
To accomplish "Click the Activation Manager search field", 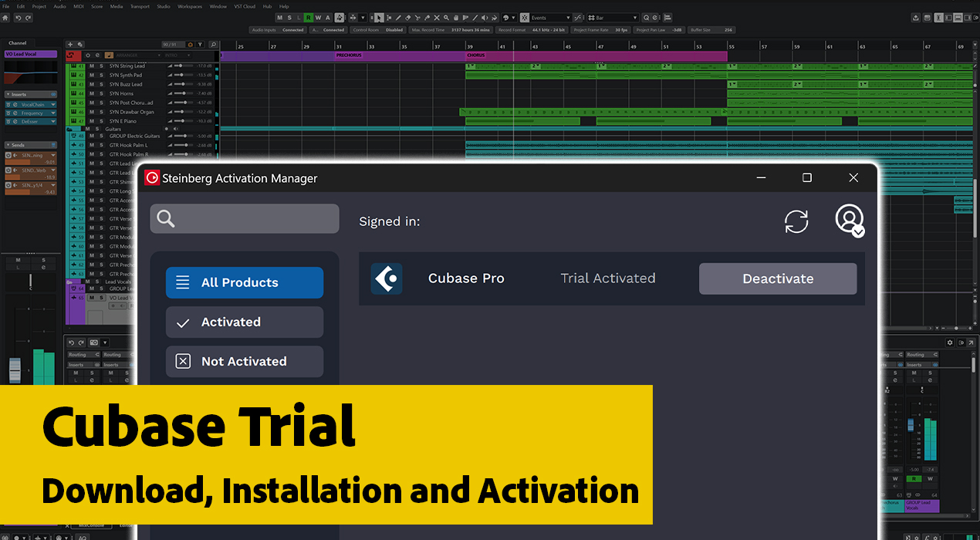I will tap(245, 218).
